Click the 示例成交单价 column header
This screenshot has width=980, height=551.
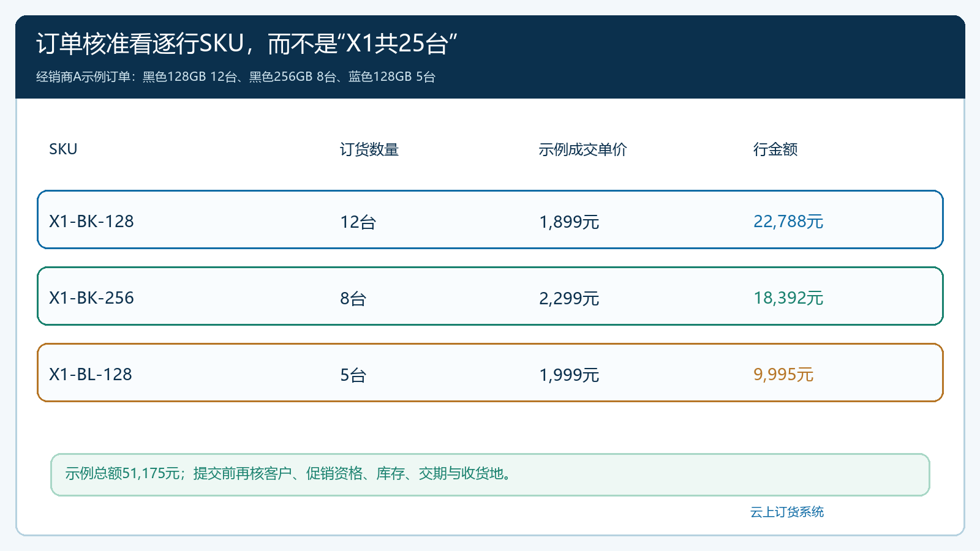tap(582, 149)
